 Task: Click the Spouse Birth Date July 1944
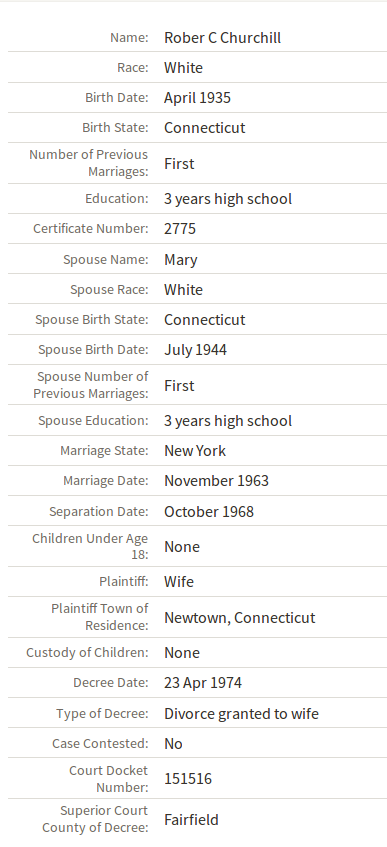[x=195, y=350]
